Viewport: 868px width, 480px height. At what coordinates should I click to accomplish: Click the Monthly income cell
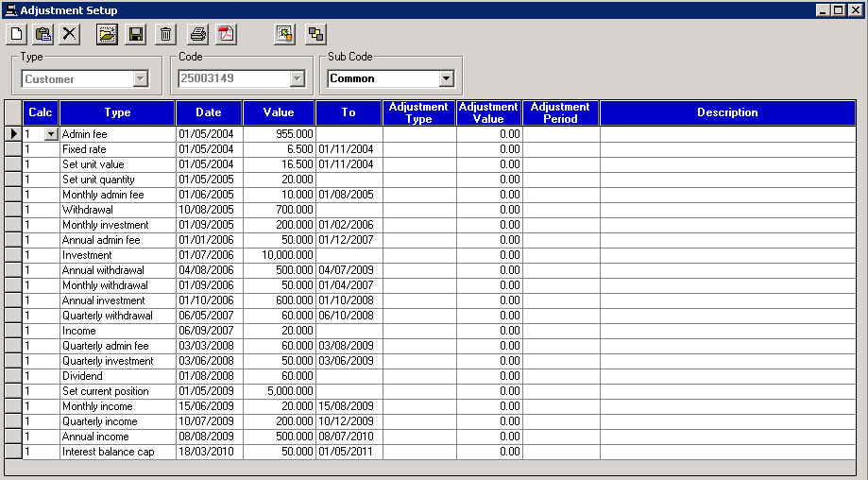point(117,406)
